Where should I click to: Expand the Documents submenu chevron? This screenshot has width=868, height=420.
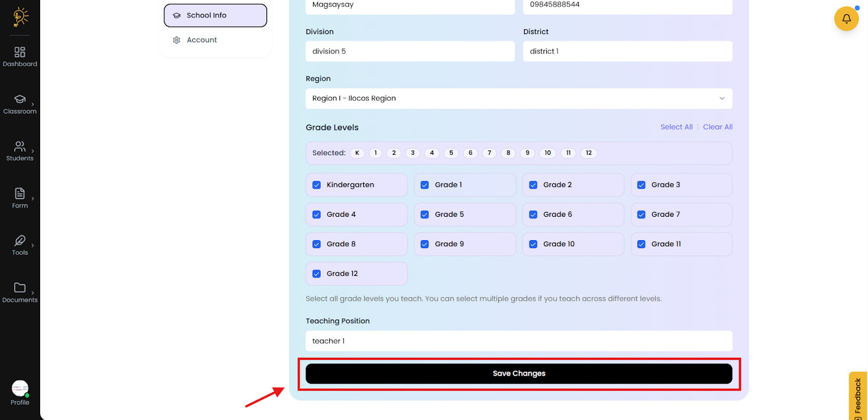tap(33, 293)
